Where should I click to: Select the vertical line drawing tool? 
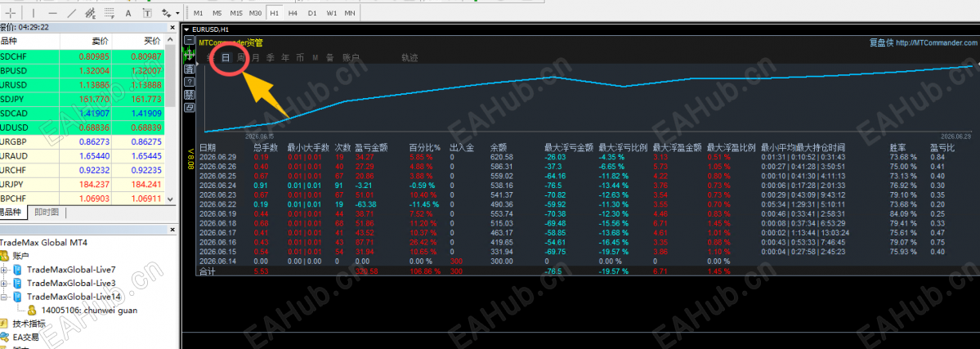(34, 12)
